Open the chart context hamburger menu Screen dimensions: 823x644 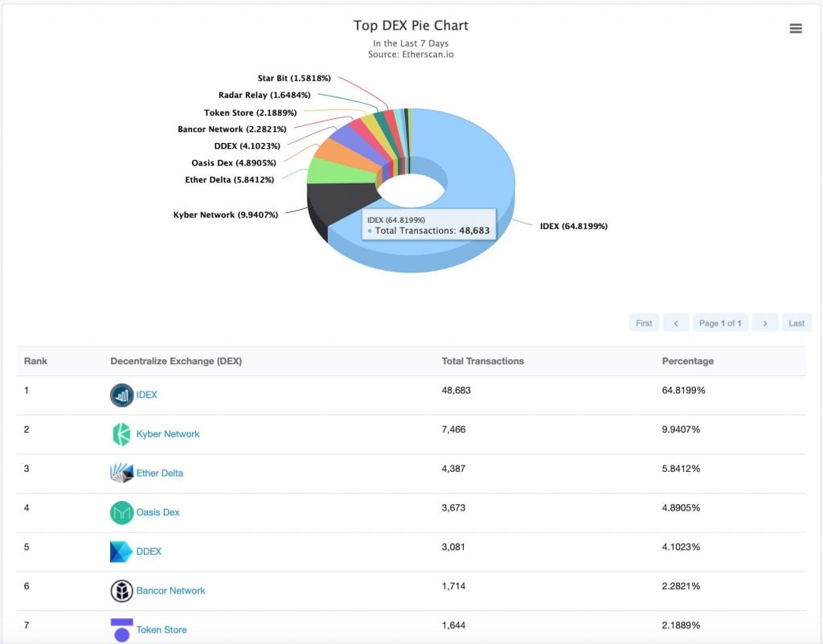click(795, 28)
